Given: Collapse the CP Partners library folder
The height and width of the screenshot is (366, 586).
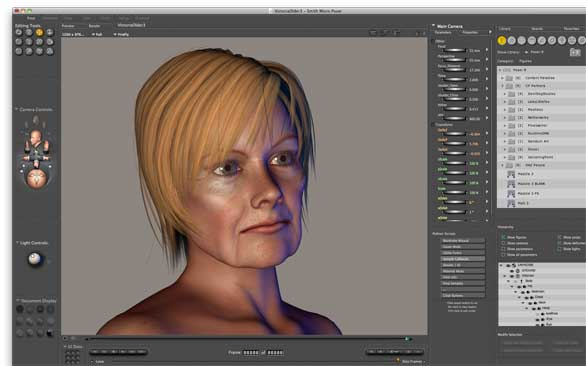Looking at the screenshot, I should point(503,86).
